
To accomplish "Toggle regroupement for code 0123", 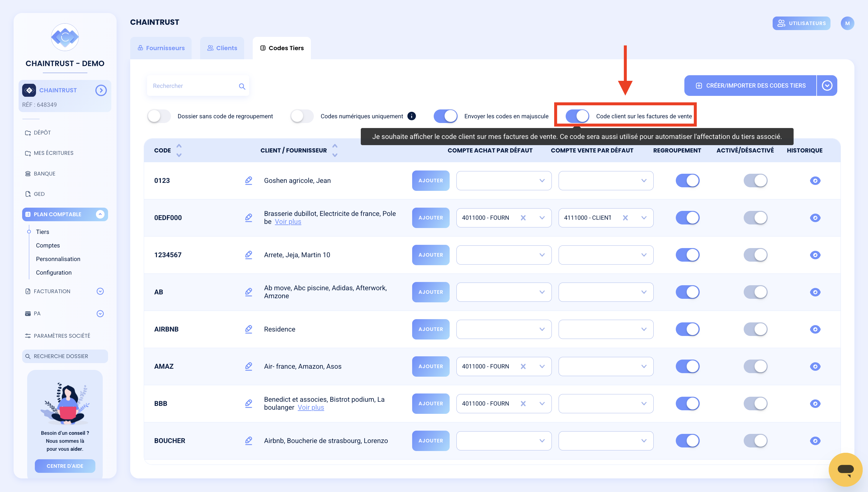I will 687,181.
